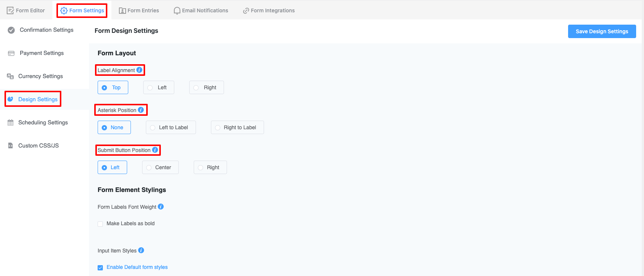Screen dimensions: 644x276
Task: Open the Form Integrations tab
Action: click(x=269, y=10)
